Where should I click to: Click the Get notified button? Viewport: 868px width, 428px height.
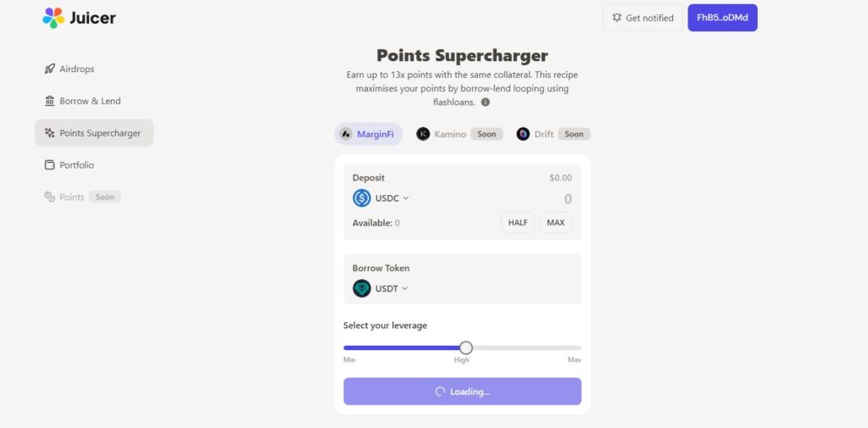click(643, 18)
